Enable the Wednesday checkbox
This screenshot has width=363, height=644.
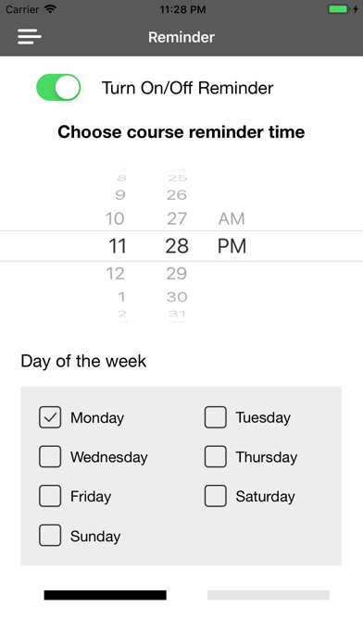point(50,457)
